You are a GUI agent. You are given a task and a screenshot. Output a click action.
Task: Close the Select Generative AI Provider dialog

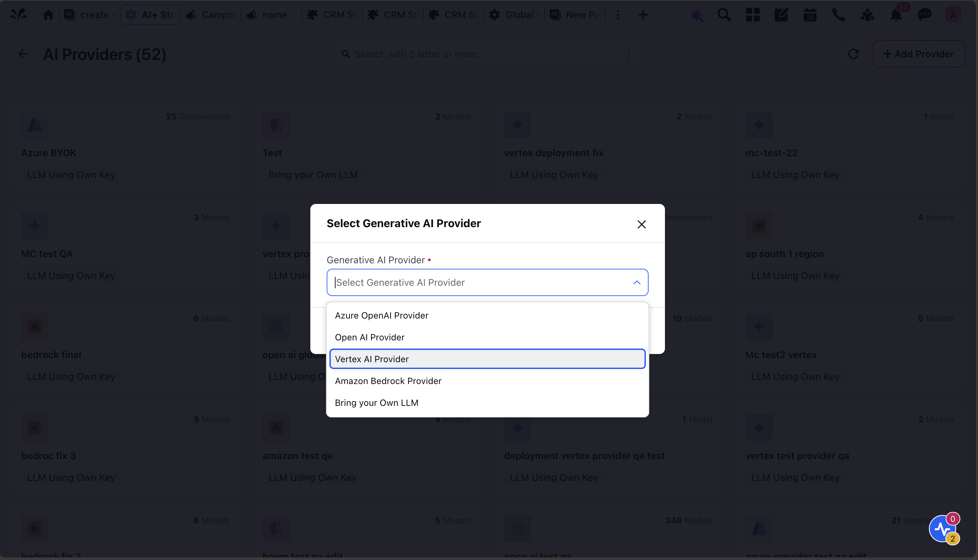click(641, 224)
